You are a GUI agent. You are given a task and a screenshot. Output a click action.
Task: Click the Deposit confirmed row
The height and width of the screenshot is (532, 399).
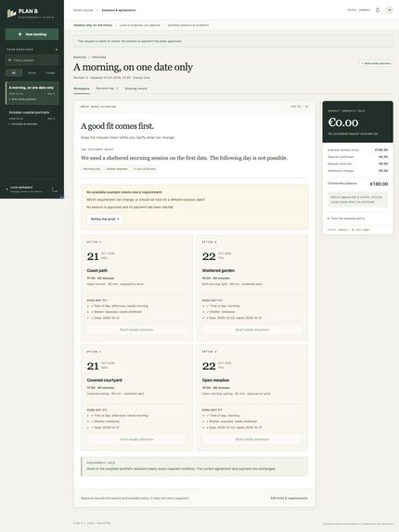357,157
